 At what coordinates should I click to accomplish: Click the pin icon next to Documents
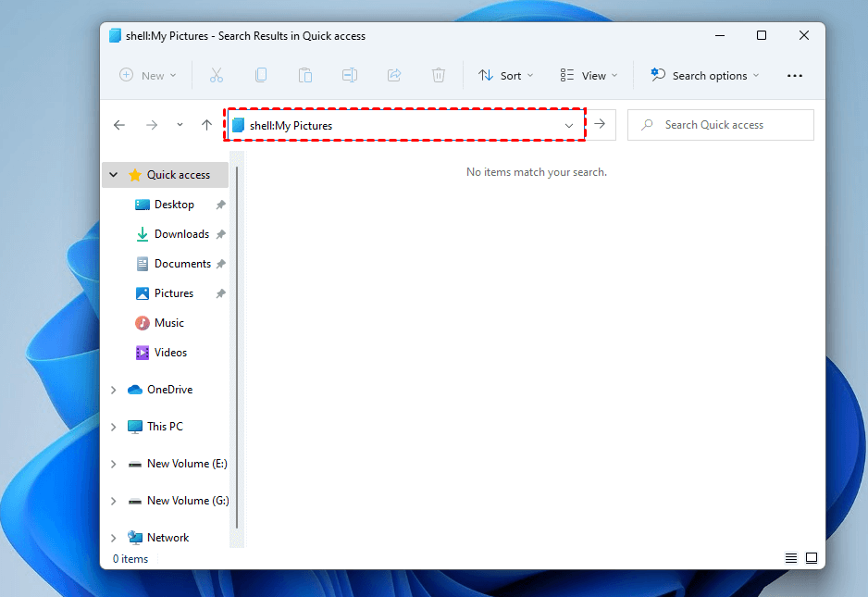221,264
